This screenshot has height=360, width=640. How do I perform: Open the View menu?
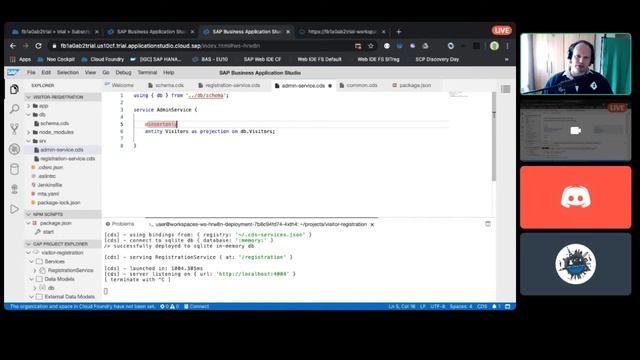tap(90, 72)
